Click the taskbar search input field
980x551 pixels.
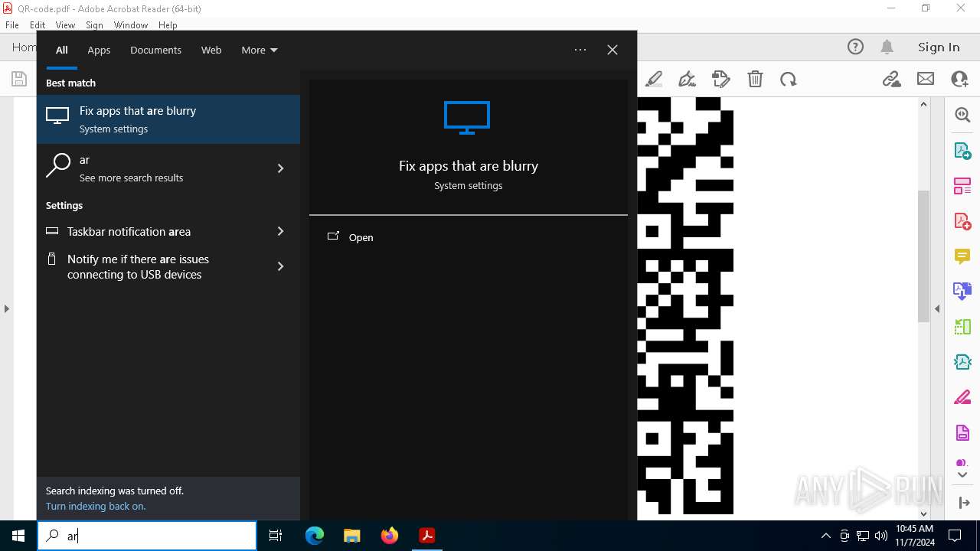tap(147, 536)
